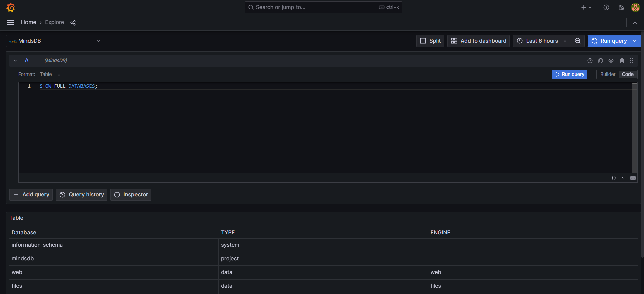Collapse the top bar with chevron-up
The height and width of the screenshot is (294, 644).
click(x=635, y=23)
